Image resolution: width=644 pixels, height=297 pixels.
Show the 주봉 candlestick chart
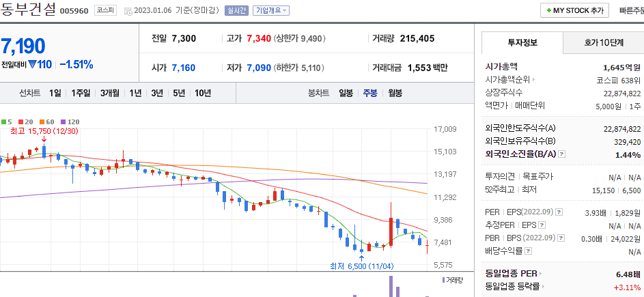click(x=370, y=94)
